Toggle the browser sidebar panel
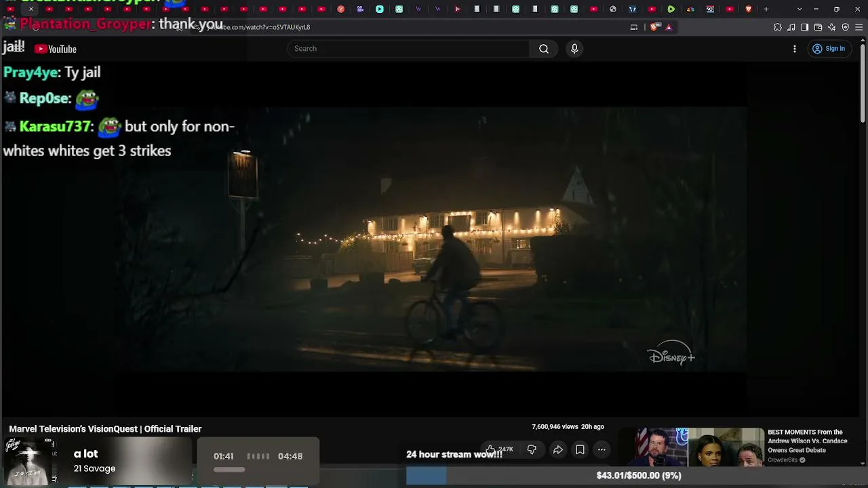868x488 pixels. coord(804,27)
